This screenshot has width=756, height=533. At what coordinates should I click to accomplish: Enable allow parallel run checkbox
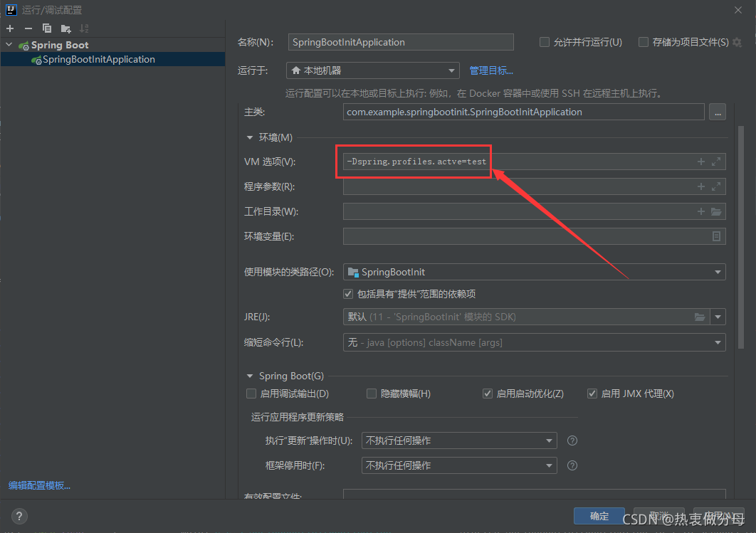point(545,43)
